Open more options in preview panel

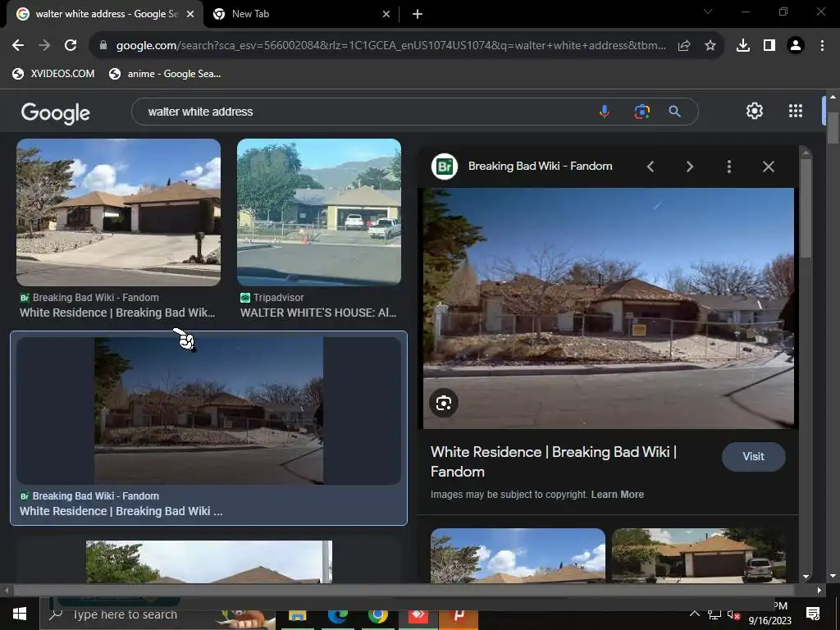[728, 167]
